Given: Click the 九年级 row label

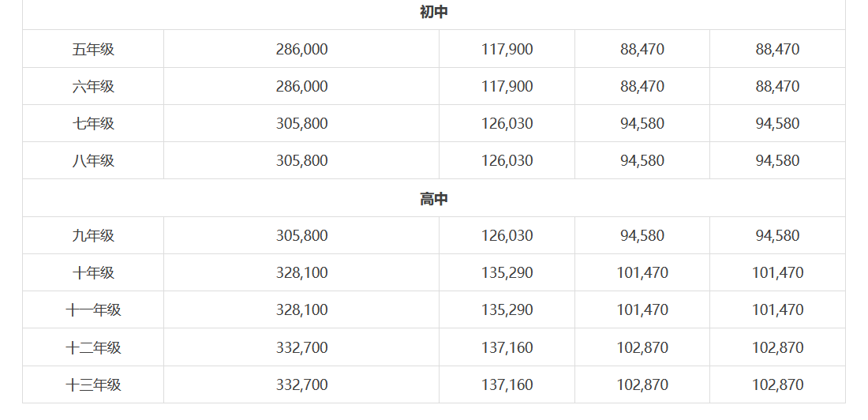Looking at the screenshot, I should (93, 235).
